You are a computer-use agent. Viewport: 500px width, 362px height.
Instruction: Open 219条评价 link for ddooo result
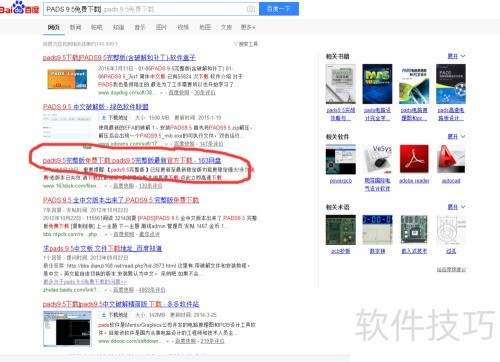tap(212, 341)
